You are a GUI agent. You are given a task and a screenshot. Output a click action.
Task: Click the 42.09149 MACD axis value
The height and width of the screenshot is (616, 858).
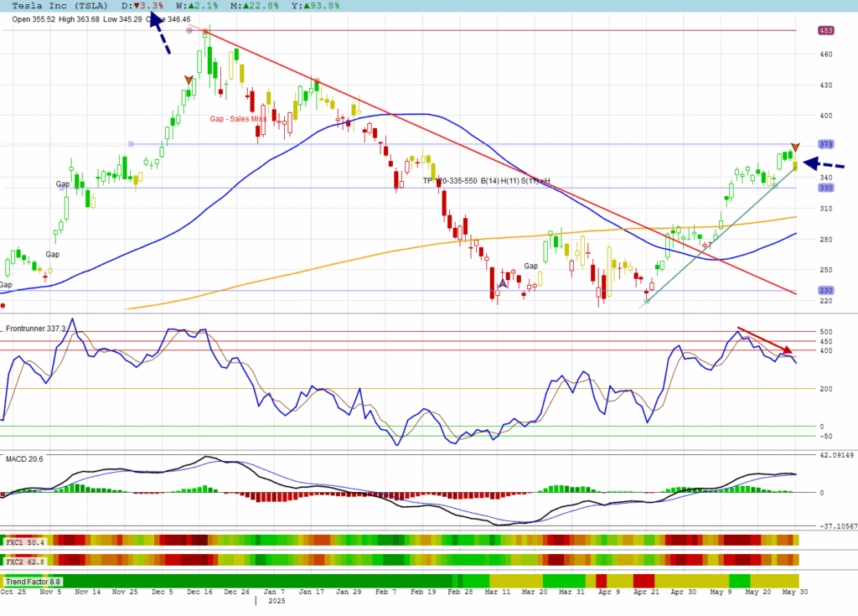[x=837, y=455]
